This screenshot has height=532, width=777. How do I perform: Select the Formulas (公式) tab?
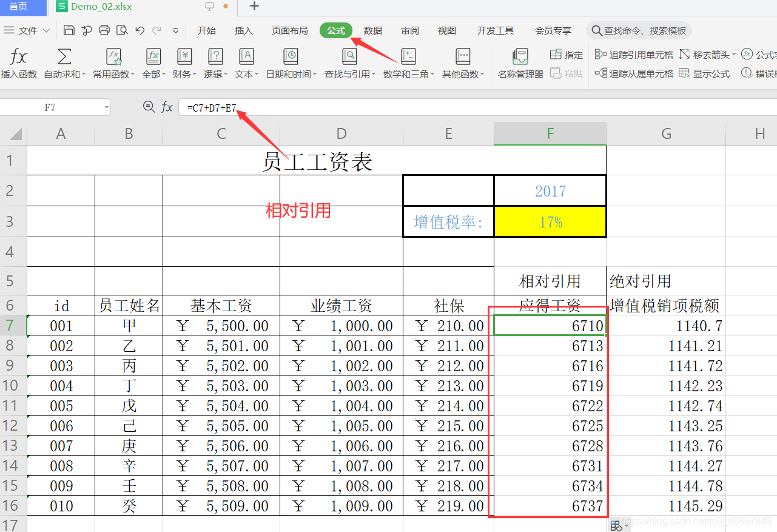[x=336, y=30]
